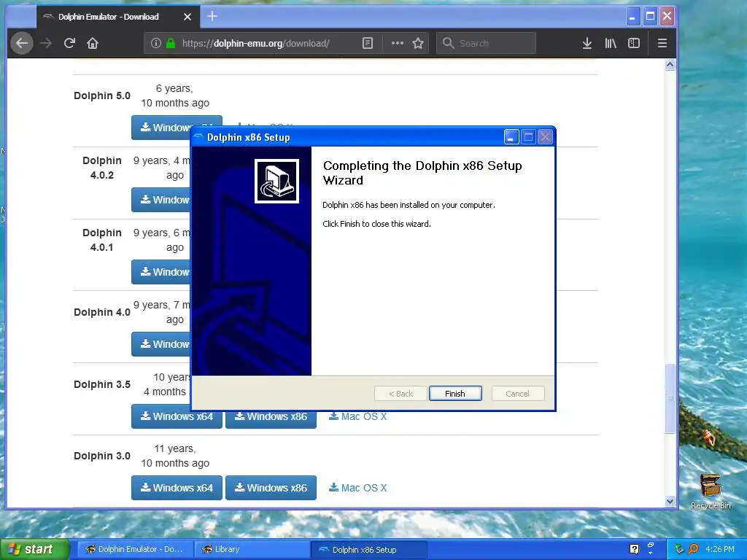Click Finish in Dolphin x86 Setup wizard
Image resolution: width=747 pixels, height=560 pixels.
[x=455, y=393]
